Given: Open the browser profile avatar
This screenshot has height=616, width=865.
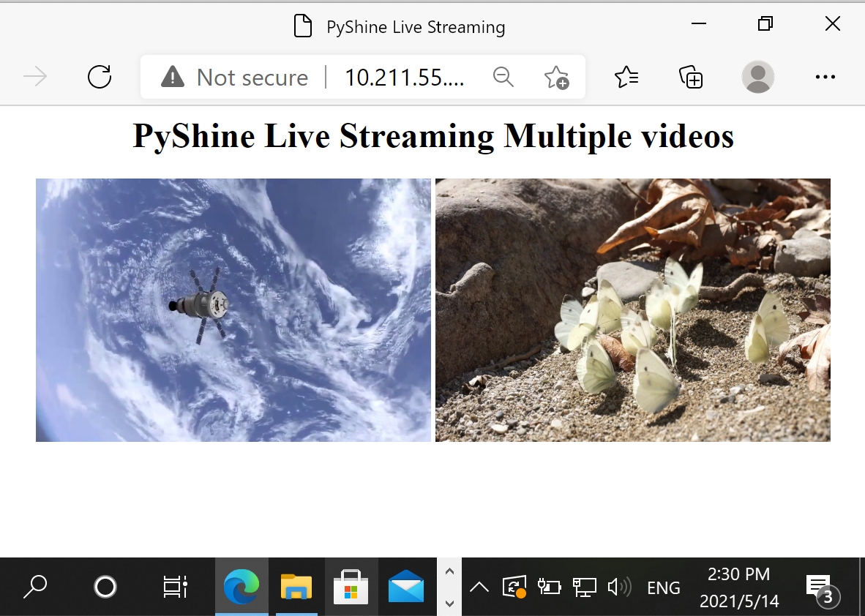Looking at the screenshot, I should point(757,77).
